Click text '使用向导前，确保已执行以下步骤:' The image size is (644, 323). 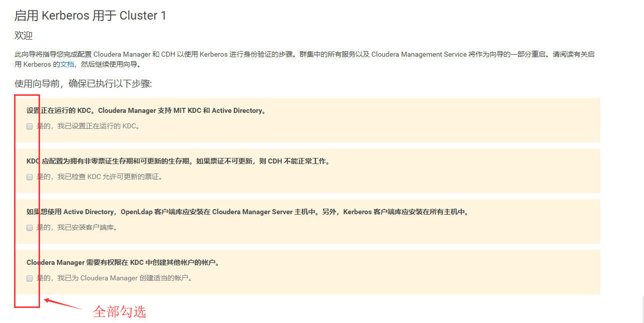click(x=83, y=84)
